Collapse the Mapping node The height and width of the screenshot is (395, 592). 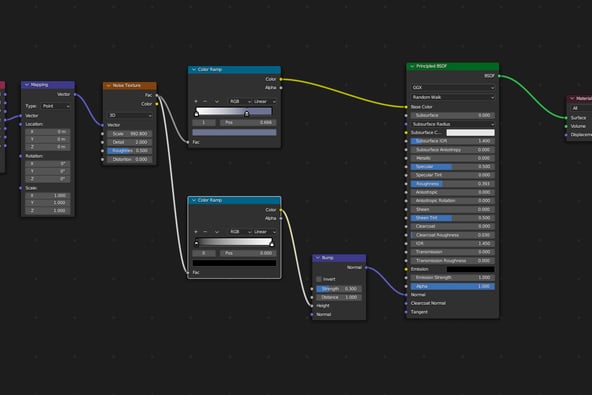[x=27, y=85]
